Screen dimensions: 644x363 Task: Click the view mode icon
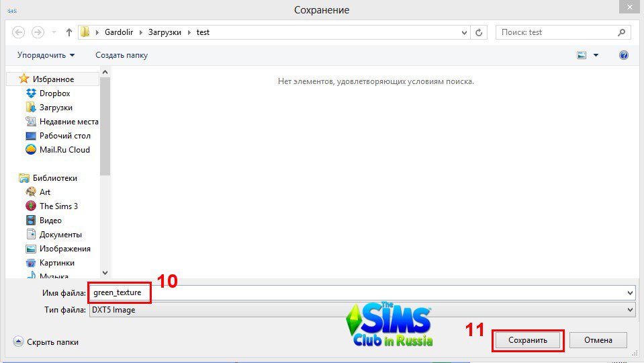click(x=582, y=55)
